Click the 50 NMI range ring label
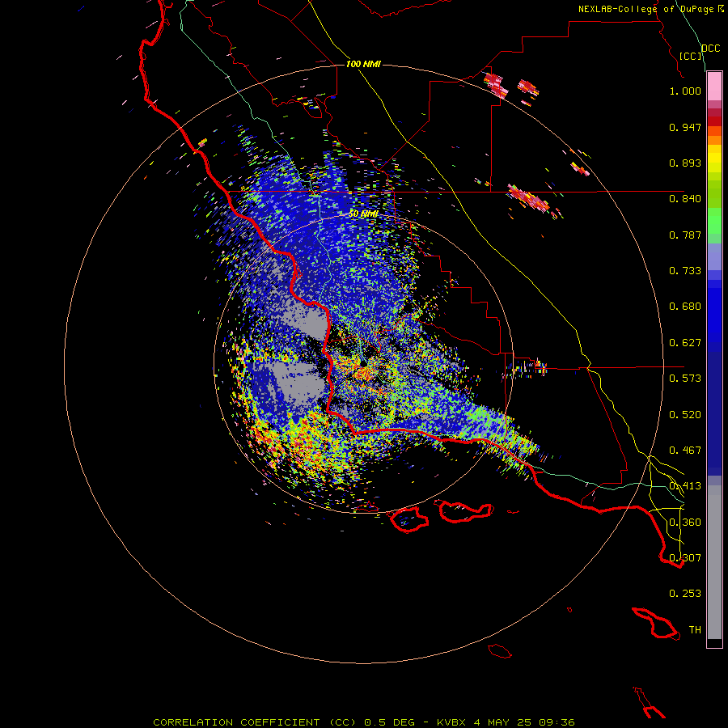 (x=363, y=214)
